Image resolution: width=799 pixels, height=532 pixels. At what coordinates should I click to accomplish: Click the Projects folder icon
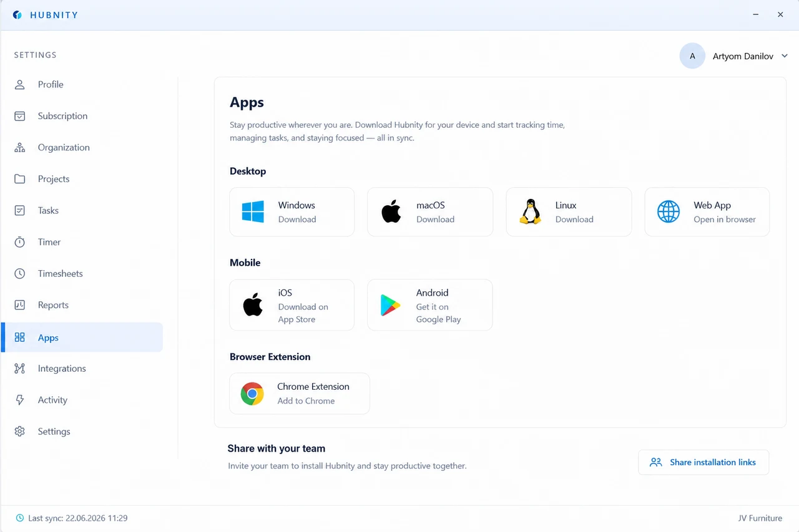20,179
